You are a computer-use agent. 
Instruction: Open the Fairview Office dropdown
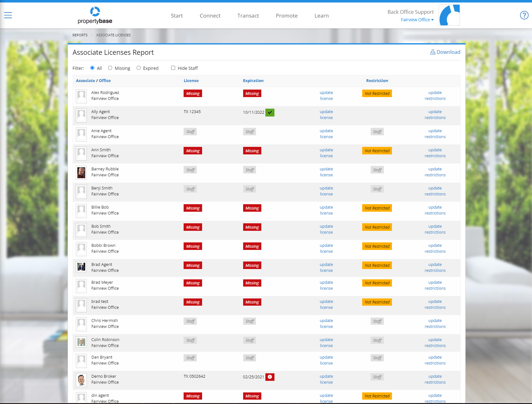pyautogui.click(x=417, y=20)
